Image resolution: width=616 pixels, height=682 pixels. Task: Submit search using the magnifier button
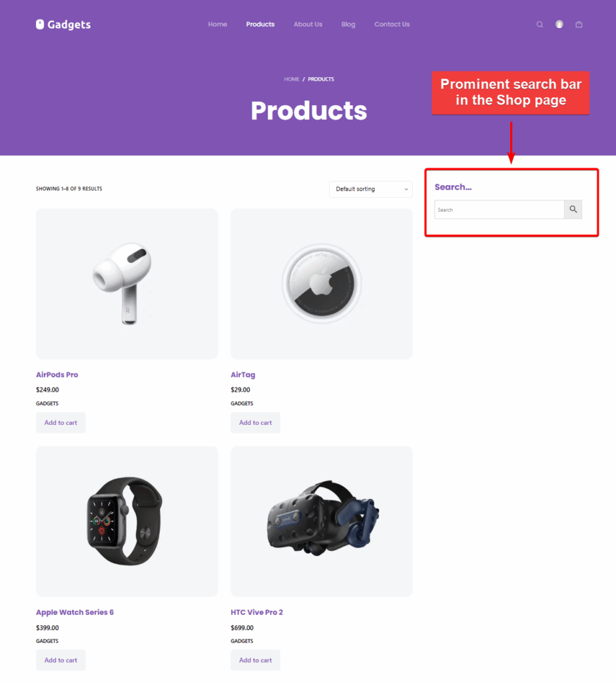573,209
